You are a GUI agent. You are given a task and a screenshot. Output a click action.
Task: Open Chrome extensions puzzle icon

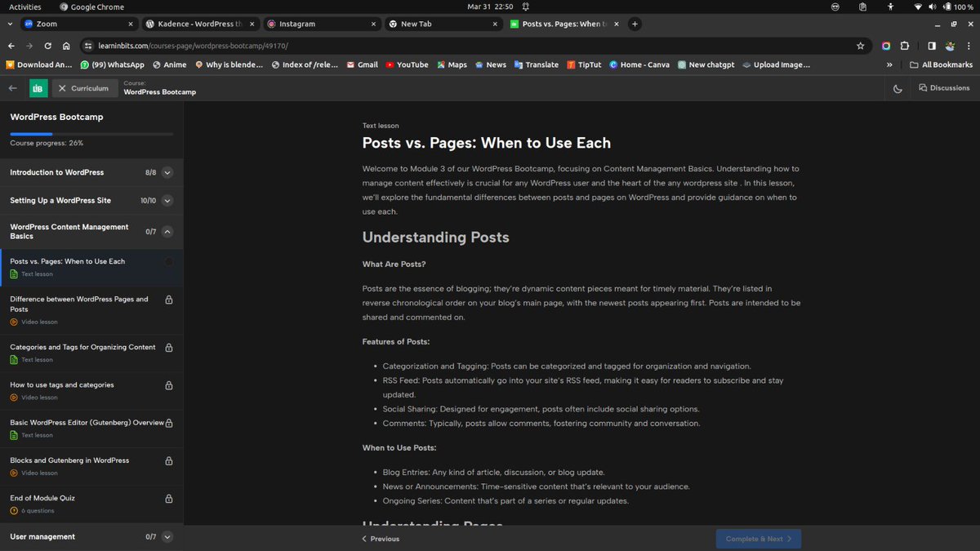pos(905,47)
